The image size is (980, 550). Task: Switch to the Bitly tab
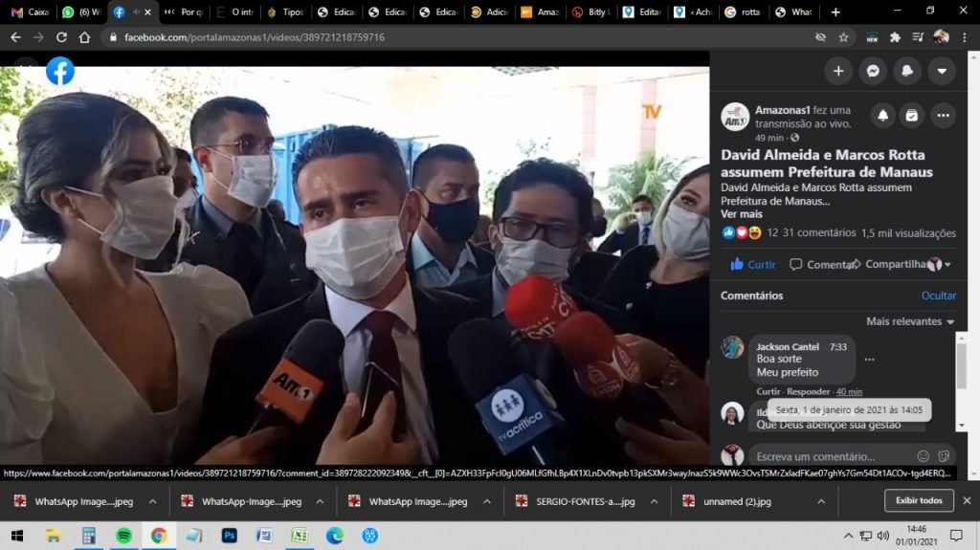[x=590, y=11]
